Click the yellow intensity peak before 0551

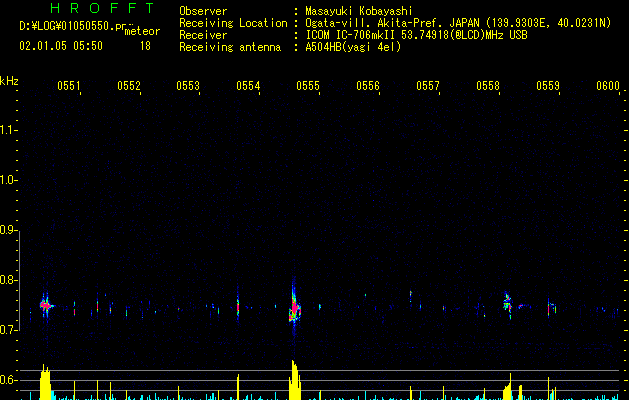pyautogui.click(x=45, y=382)
